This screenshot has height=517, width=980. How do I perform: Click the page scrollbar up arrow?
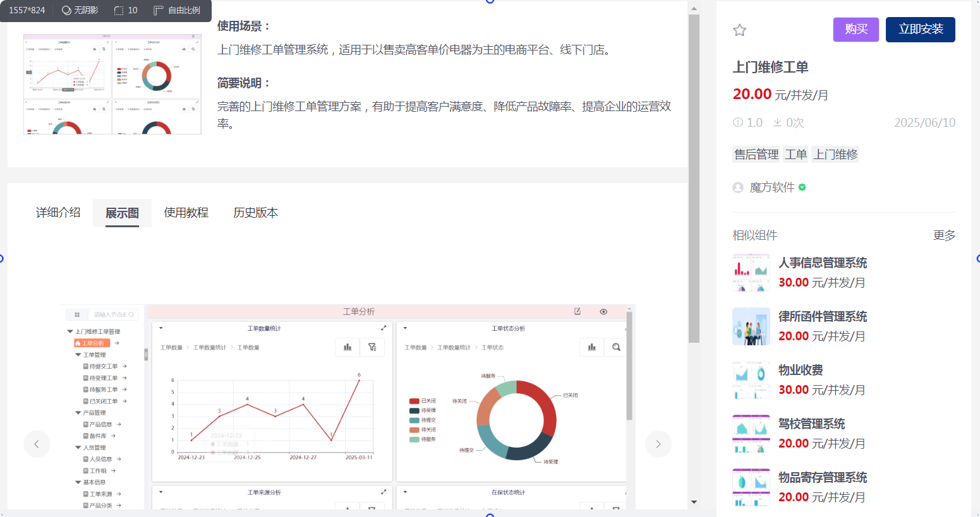click(694, 9)
